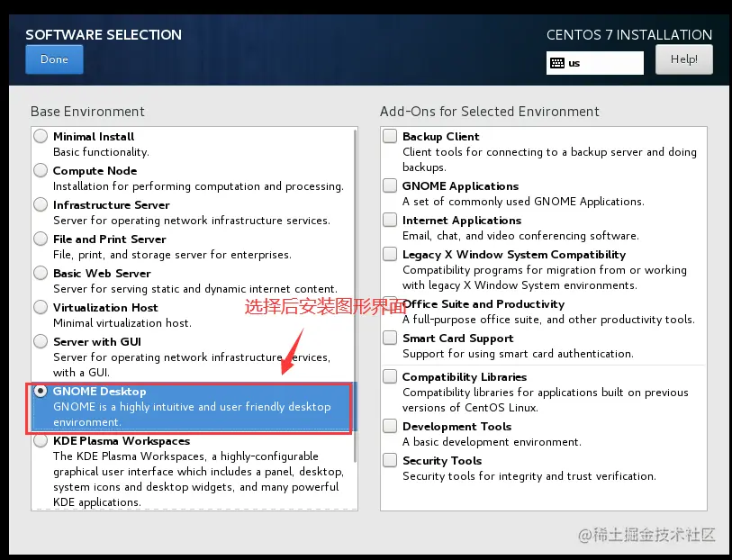Choose the Infrastructure Server radio button
Viewport: 732px width, 560px height.
tap(41, 204)
